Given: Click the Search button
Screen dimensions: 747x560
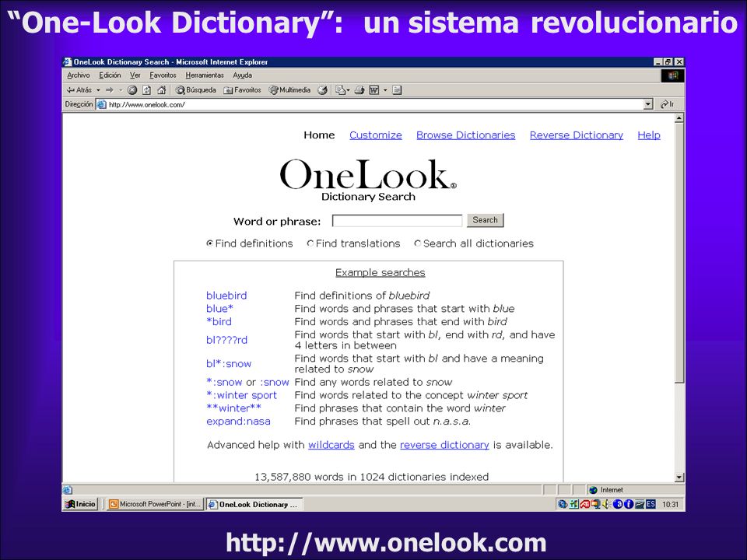Looking at the screenshot, I should pos(485,220).
